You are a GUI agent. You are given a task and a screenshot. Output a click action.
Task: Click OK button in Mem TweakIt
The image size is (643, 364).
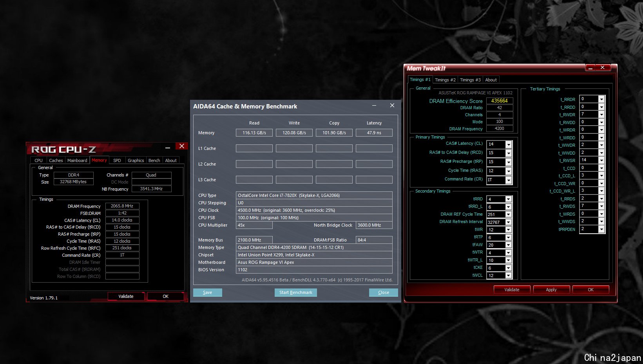pos(590,290)
